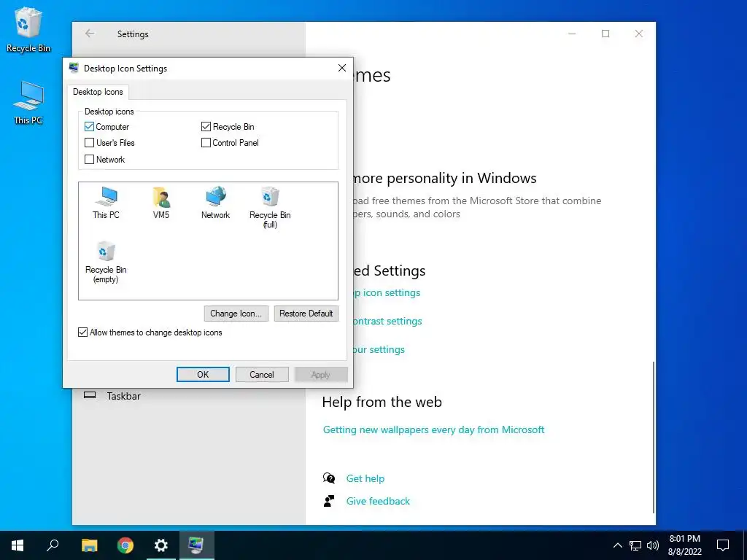
Task: Uncheck the Recycle Bin checkbox
Action: [x=206, y=127]
